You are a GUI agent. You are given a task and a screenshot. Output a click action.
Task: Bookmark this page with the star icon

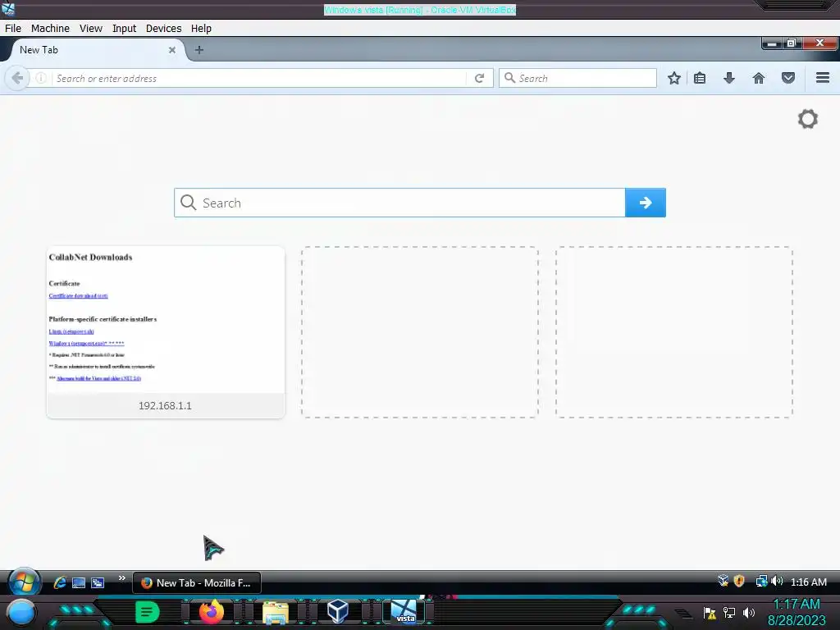click(674, 78)
